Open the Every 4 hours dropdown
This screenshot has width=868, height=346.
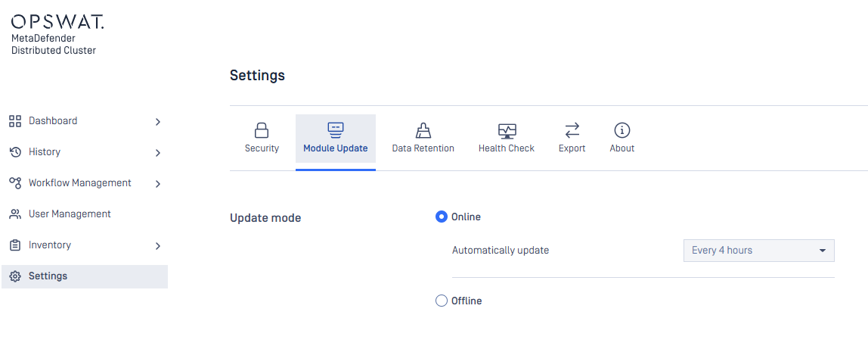(758, 251)
